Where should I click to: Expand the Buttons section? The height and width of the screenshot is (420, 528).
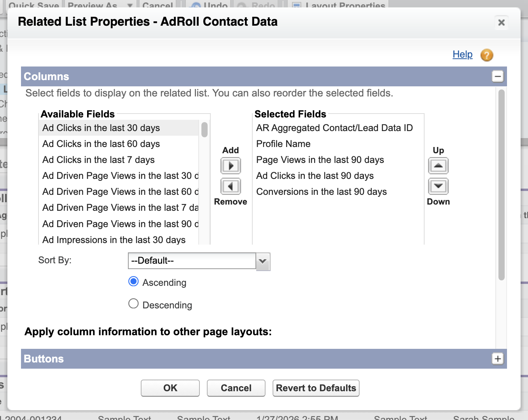(497, 359)
